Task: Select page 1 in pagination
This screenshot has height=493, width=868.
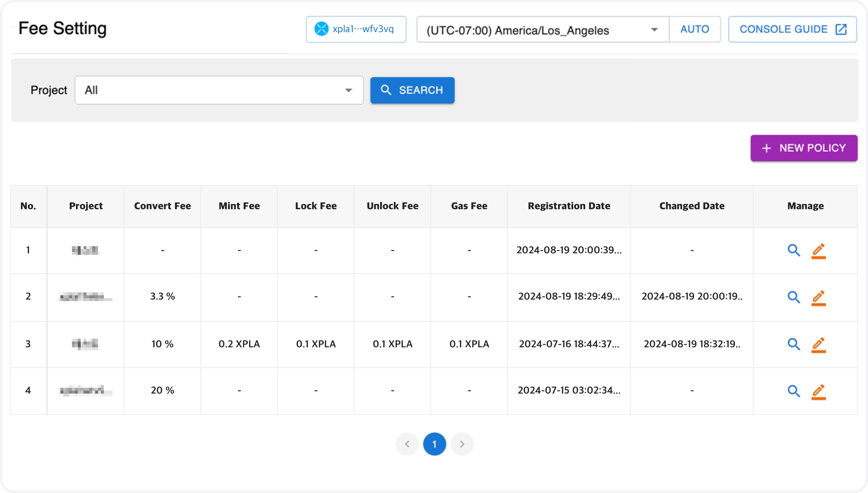Action: (434, 444)
